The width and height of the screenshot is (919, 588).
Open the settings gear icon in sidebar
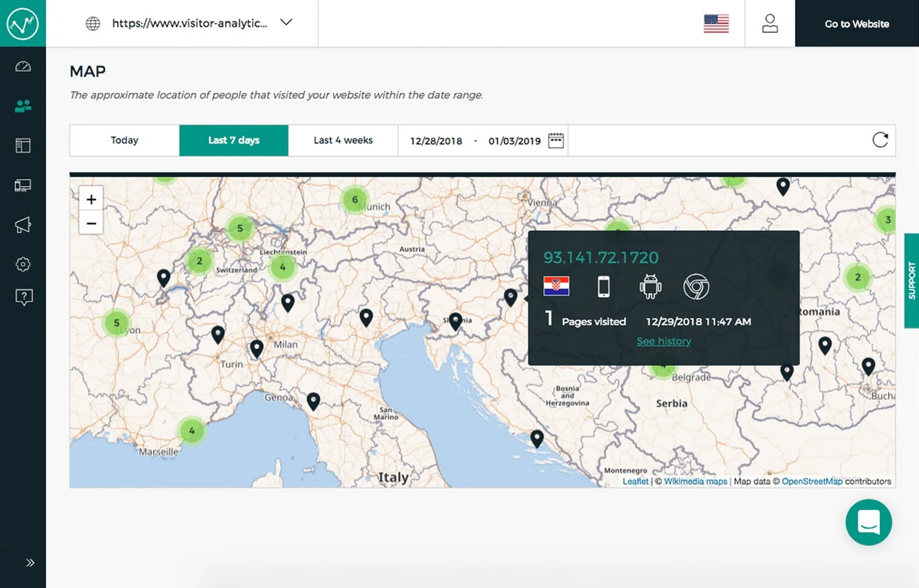(23, 264)
